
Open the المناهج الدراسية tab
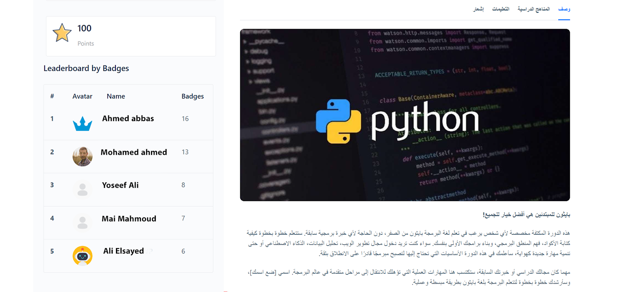534,9
